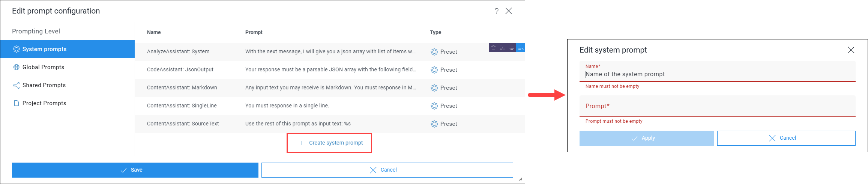
Task: Select the AnalyzeAssistant: System row
Action: (x=329, y=52)
